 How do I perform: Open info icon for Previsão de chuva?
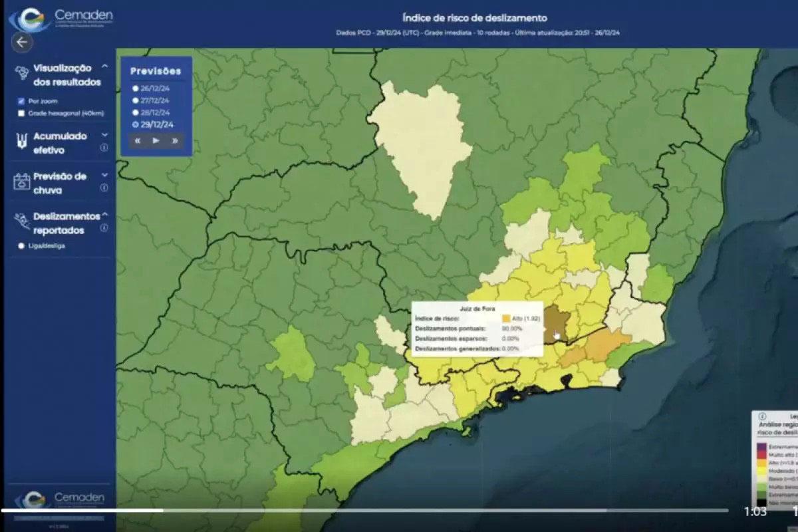tap(104, 188)
